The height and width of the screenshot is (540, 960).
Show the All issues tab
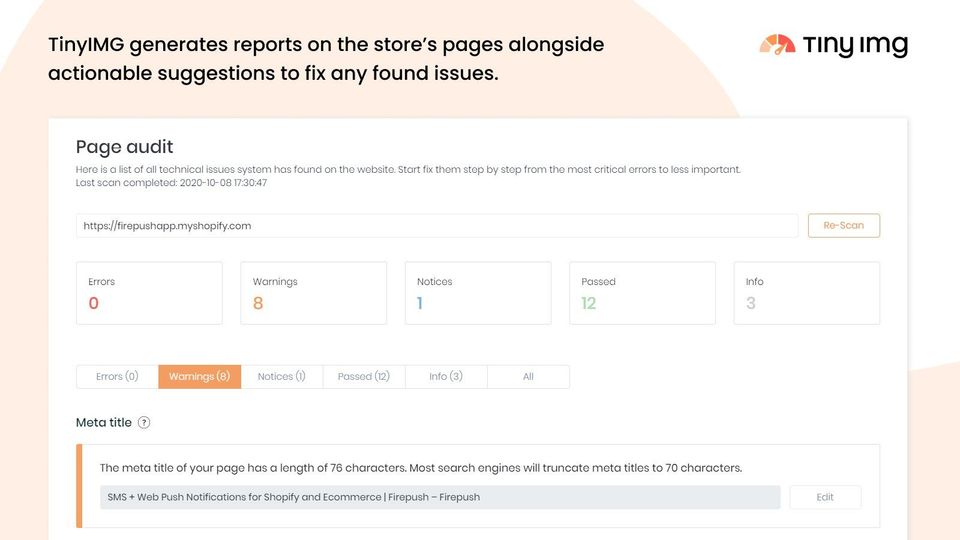coord(528,377)
